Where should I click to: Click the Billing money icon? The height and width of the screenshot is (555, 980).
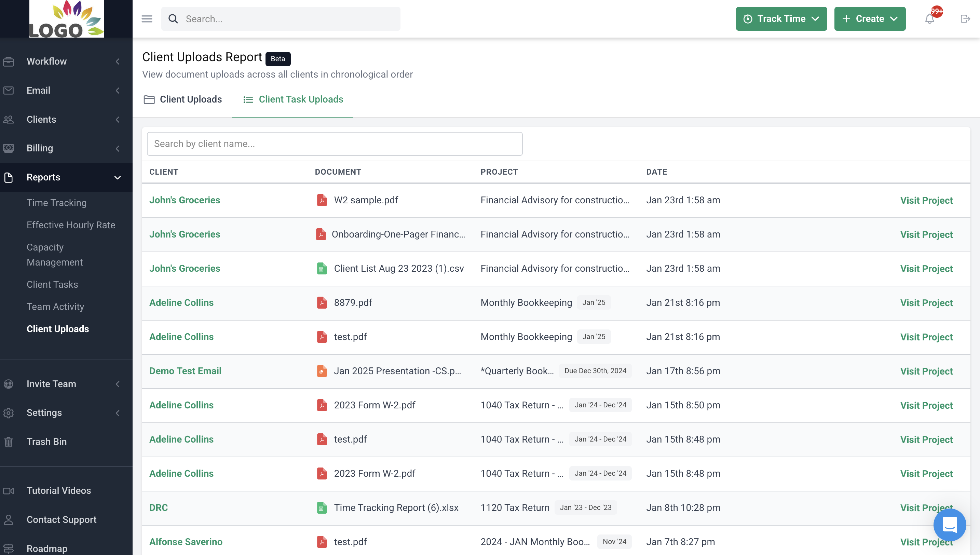[9, 148]
